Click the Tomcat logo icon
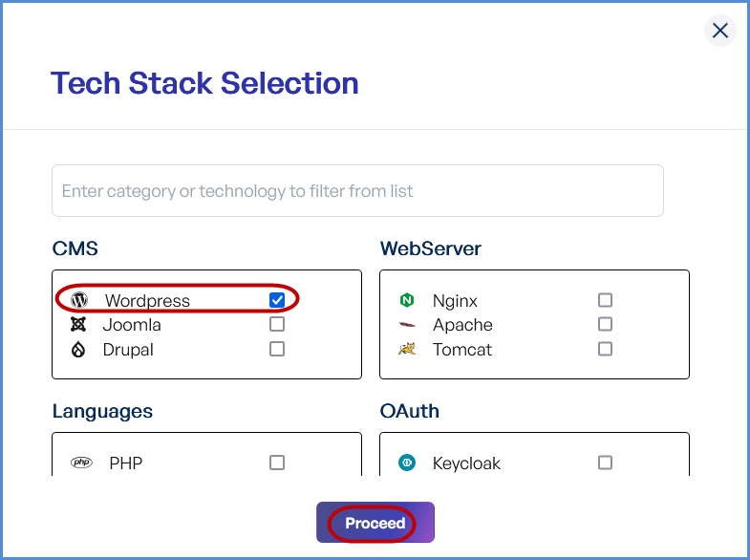The image size is (750, 560). tap(407, 350)
